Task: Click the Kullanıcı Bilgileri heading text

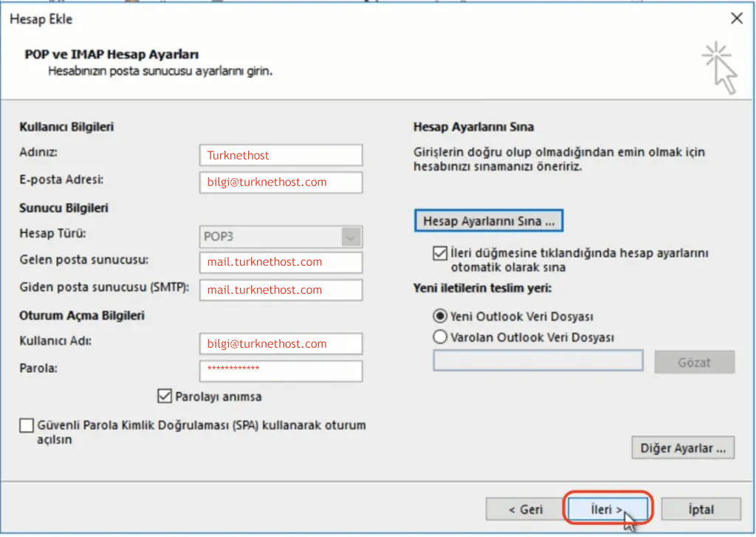Action: tap(66, 127)
